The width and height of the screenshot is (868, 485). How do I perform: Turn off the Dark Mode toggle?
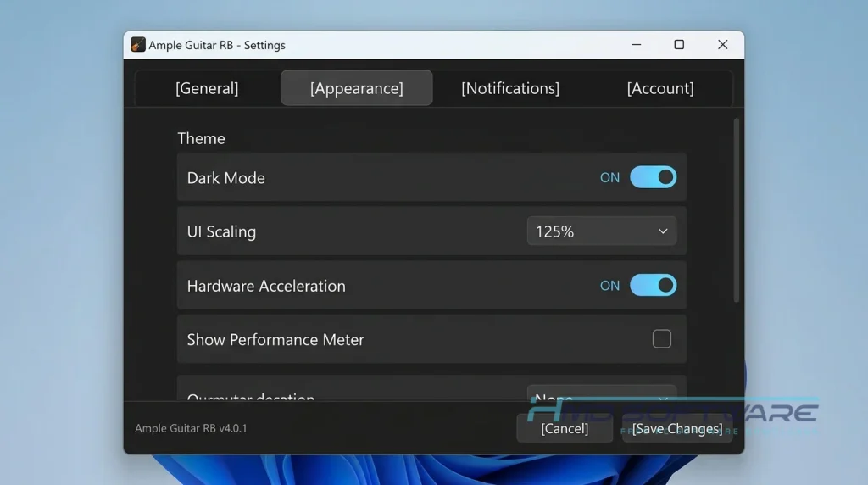tap(654, 177)
